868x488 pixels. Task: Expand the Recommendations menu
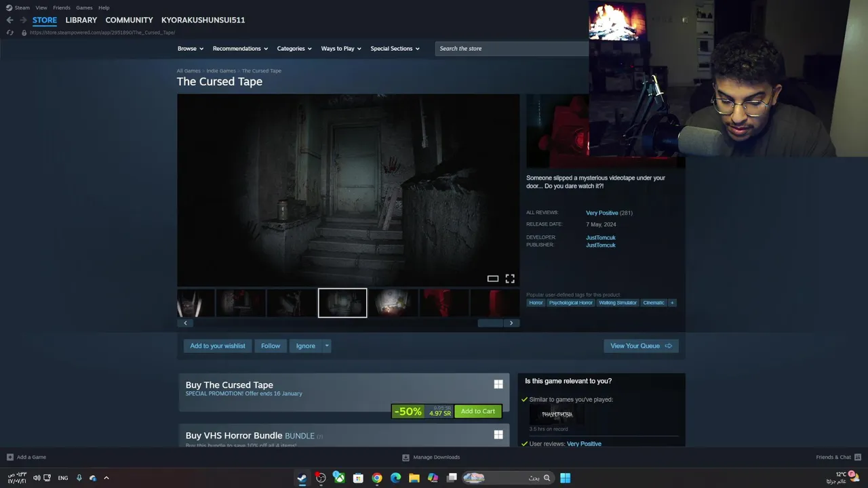point(240,49)
